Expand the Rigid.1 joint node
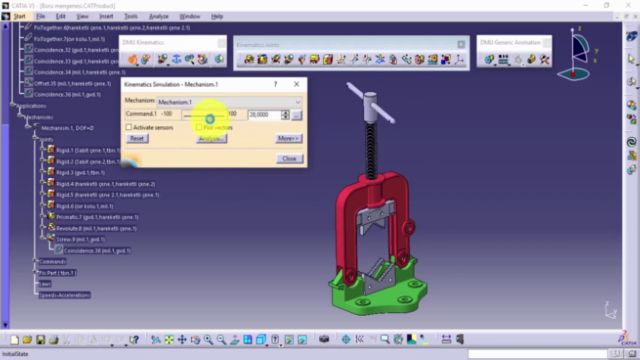Viewport: 640px width, 360px height. coord(42,150)
